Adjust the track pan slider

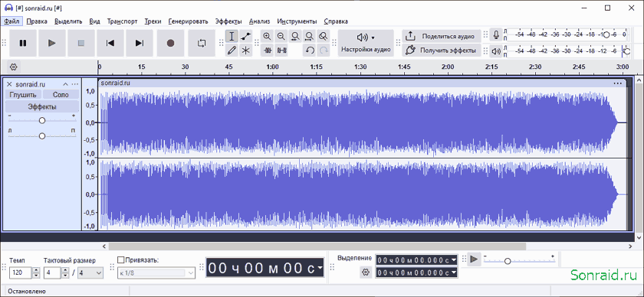42,135
